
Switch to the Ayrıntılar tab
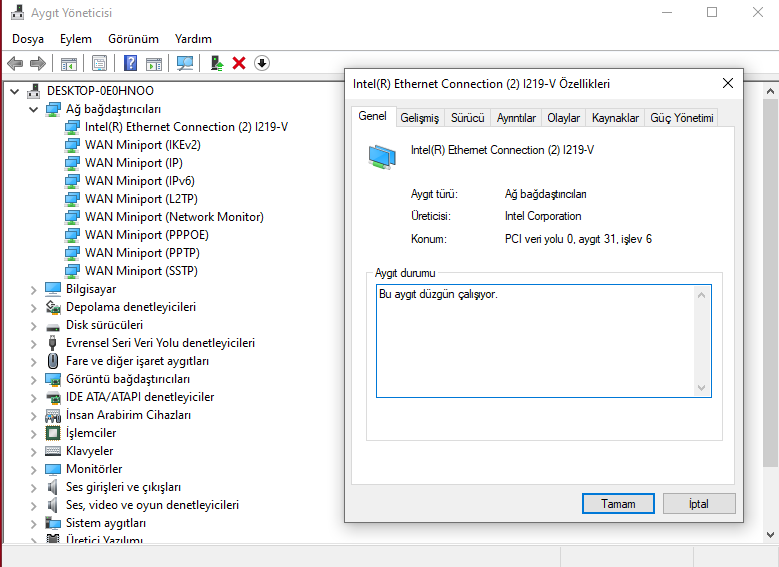(x=516, y=118)
